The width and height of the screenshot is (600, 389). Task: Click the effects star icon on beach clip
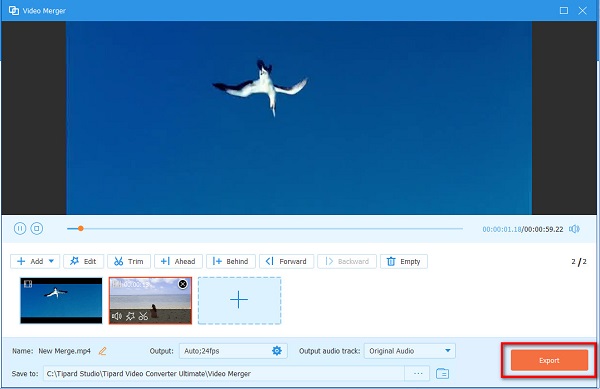[130, 316]
